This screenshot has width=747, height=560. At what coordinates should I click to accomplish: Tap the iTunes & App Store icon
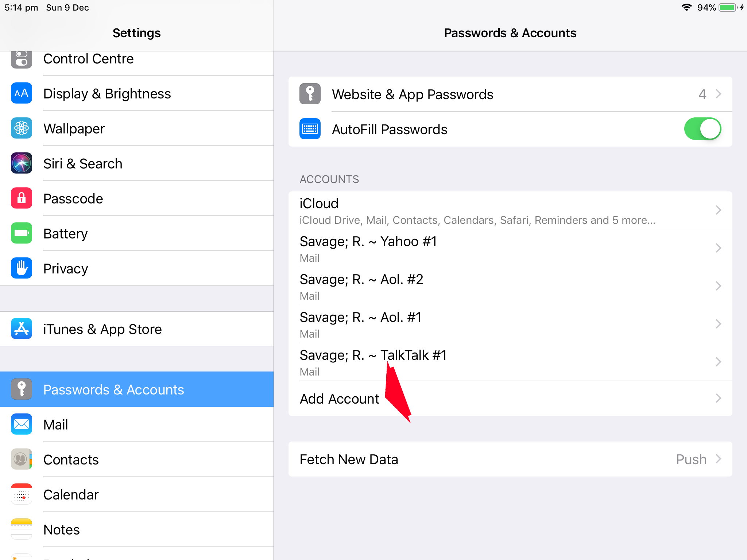[22, 329]
